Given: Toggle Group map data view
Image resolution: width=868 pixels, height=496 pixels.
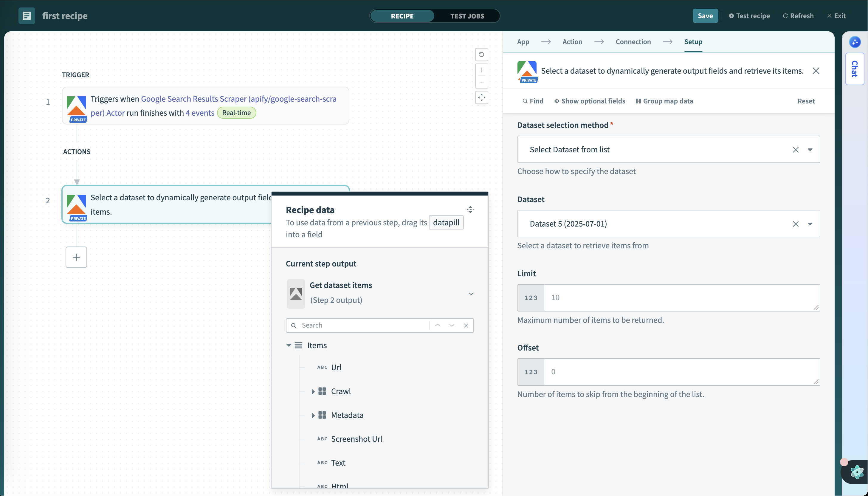Looking at the screenshot, I should (x=664, y=101).
